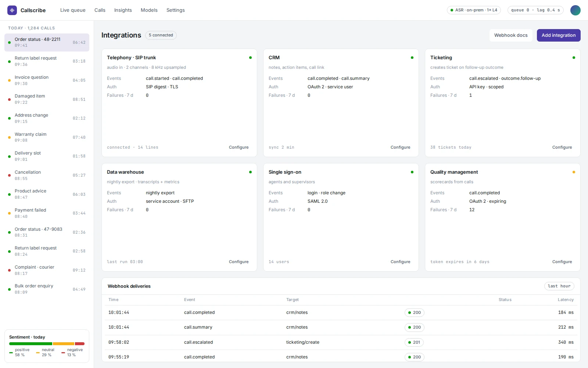This screenshot has height=368, width=588.
Task: Open the Payment failed call
Action: click(x=47, y=213)
